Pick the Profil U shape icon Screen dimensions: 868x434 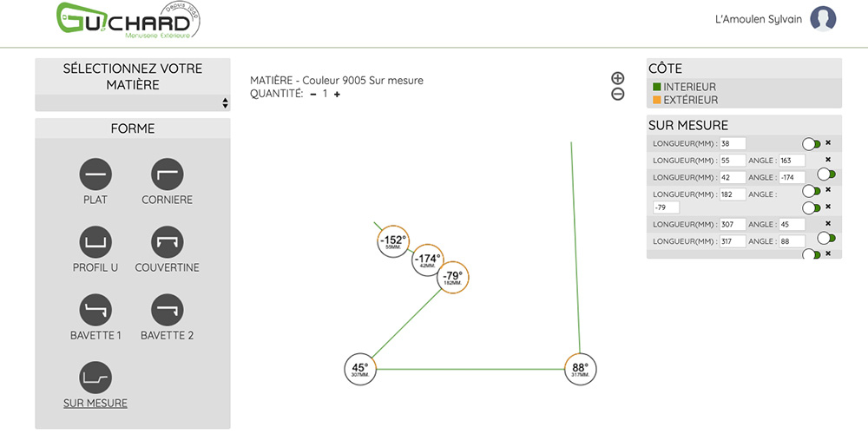click(x=95, y=242)
